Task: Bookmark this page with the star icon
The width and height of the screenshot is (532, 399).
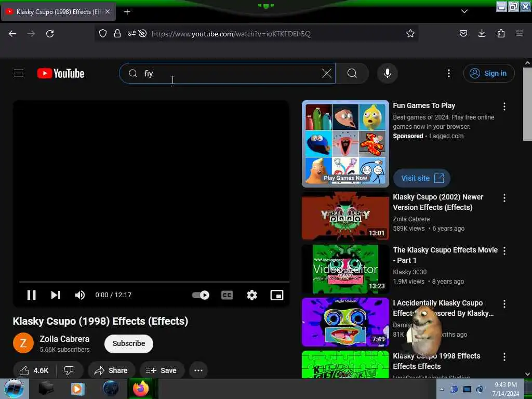Action: (410, 33)
